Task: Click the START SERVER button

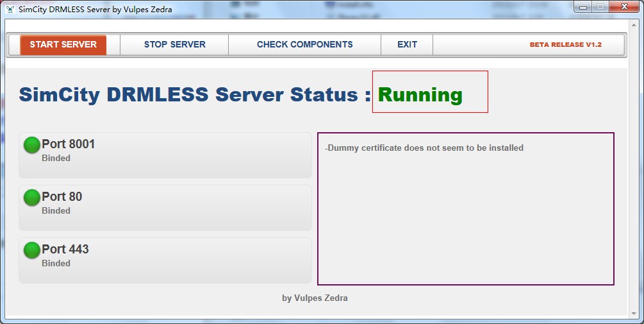Action: pos(63,45)
